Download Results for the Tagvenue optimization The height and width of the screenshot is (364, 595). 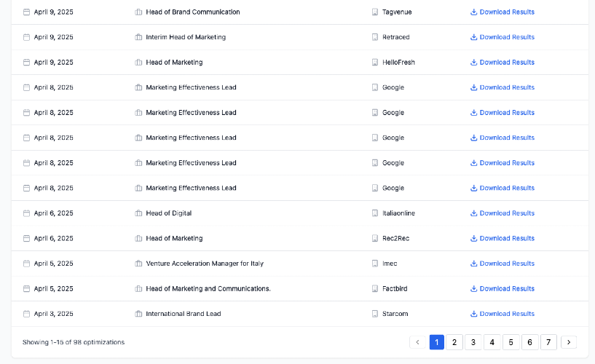click(x=503, y=12)
